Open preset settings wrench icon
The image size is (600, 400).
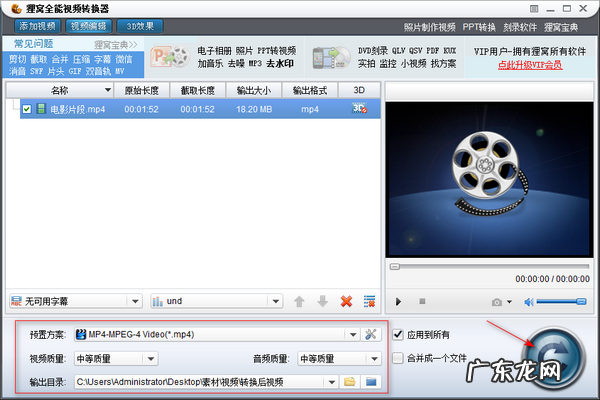[x=371, y=334]
